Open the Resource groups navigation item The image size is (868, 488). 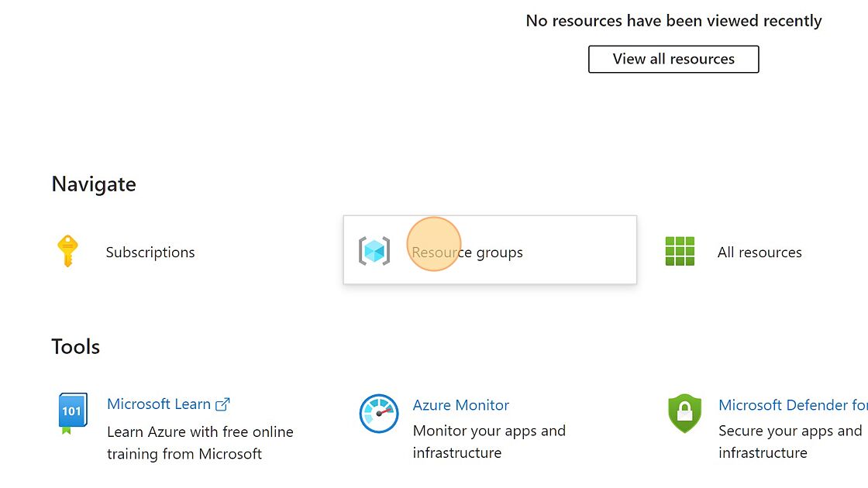click(x=490, y=250)
